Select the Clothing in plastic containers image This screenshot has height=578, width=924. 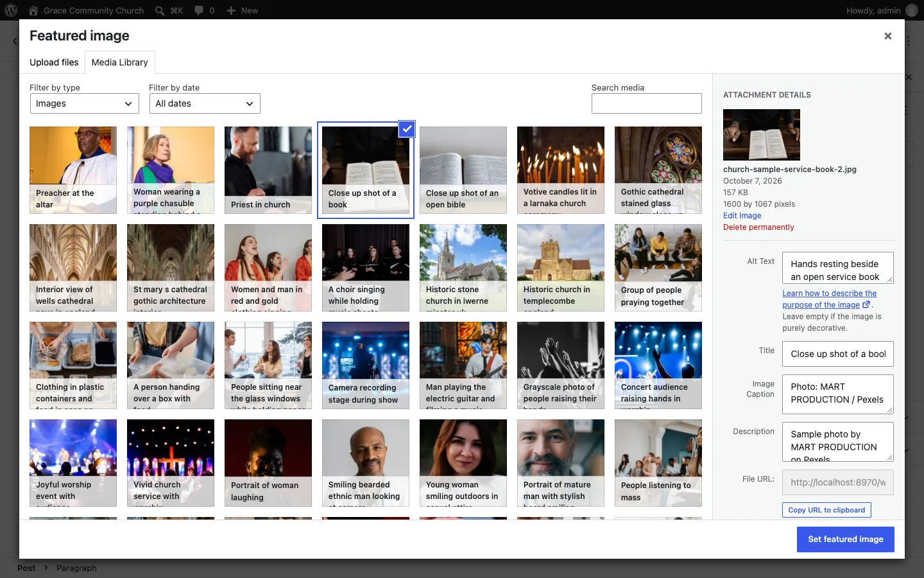click(x=73, y=365)
